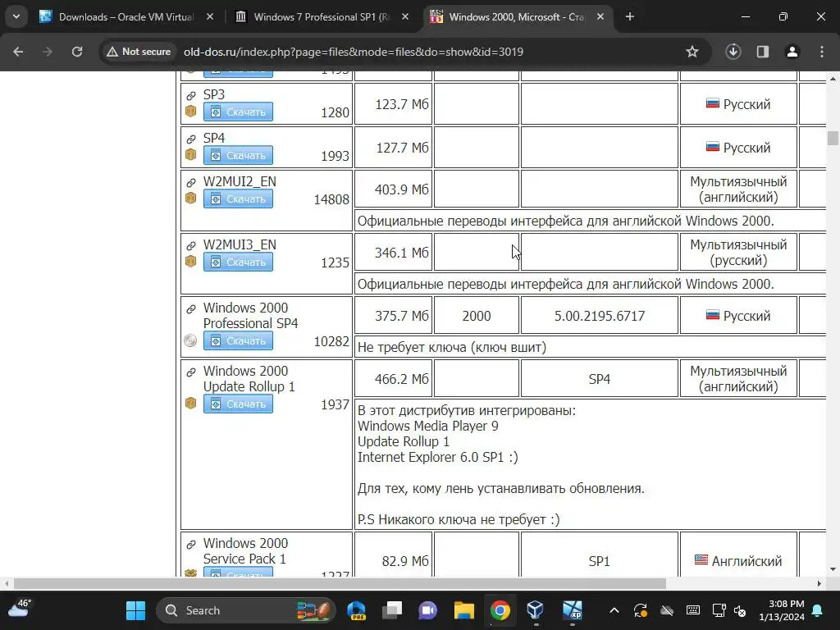Viewport: 840px width, 630px height.
Task: Click link icon beside W2MUI2_EN
Action: click(190, 182)
